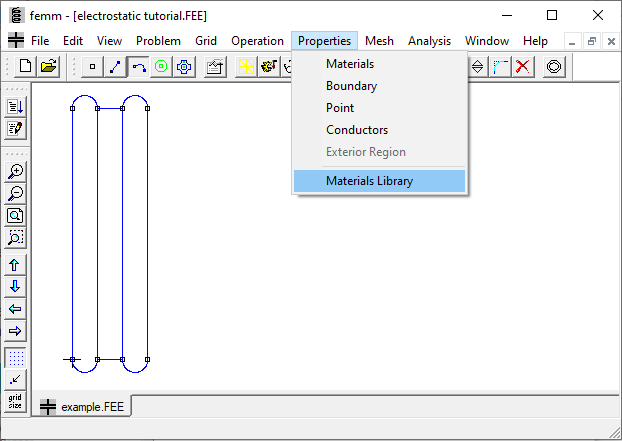Expand the Analysis menu
The height and width of the screenshot is (441, 622).
pos(429,41)
